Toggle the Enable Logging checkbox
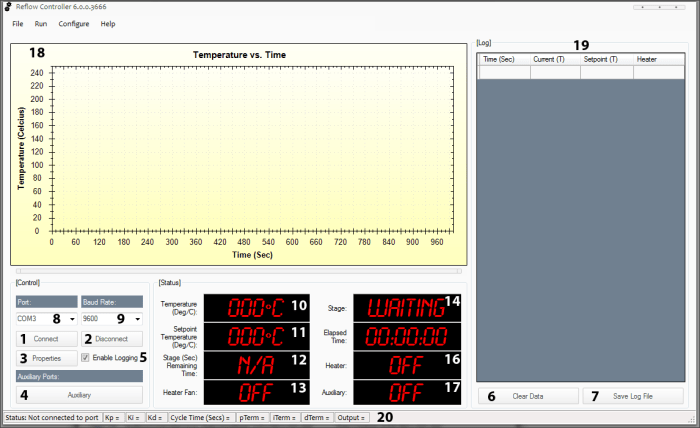700x428 pixels. [87, 357]
